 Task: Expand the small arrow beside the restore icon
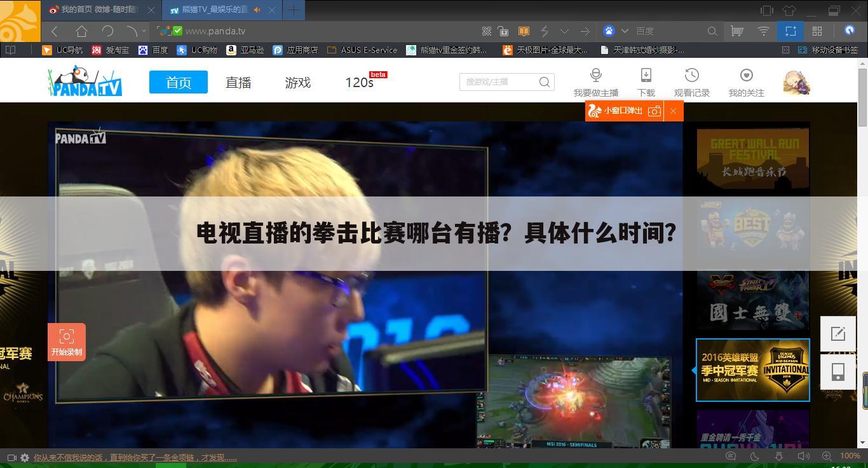click(144, 31)
